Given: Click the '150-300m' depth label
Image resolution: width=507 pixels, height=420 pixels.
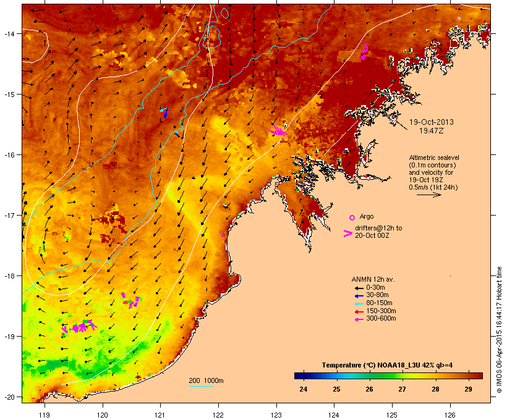Looking at the screenshot, I should (381, 311).
